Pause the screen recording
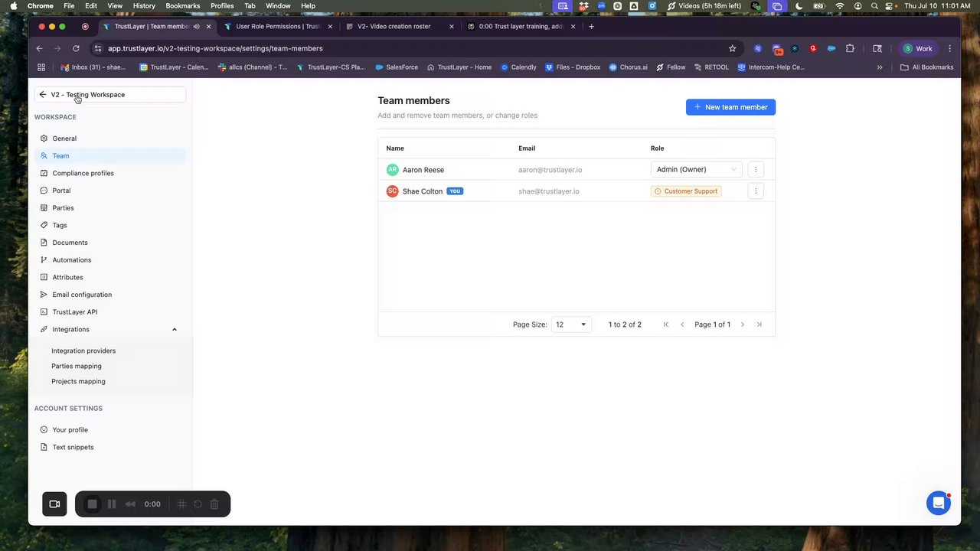The height and width of the screenshot is (551, 980). (112, 504)
